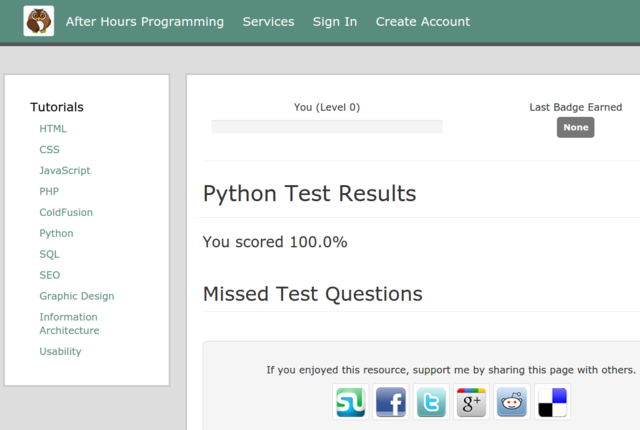
Task: Go to Sign In page
Action: coord(334,21)
